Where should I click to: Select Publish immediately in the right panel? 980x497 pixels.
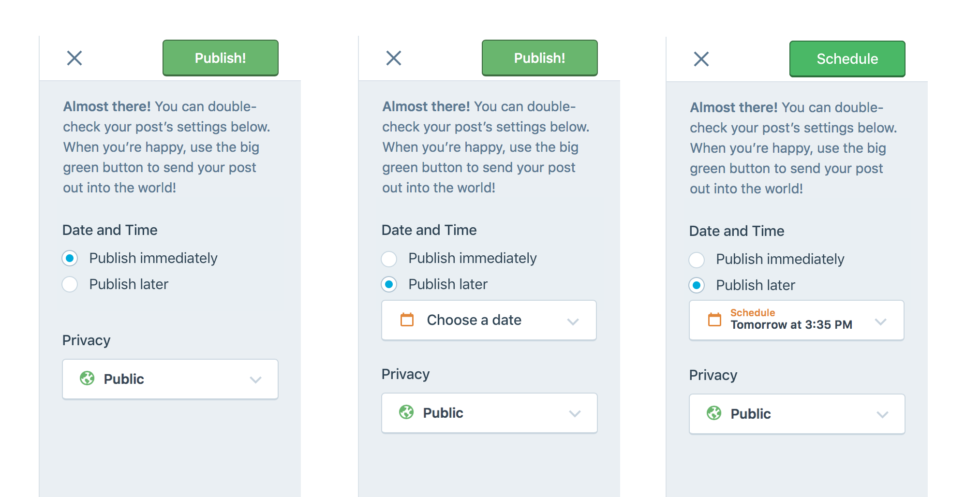(x=697, y=260)
